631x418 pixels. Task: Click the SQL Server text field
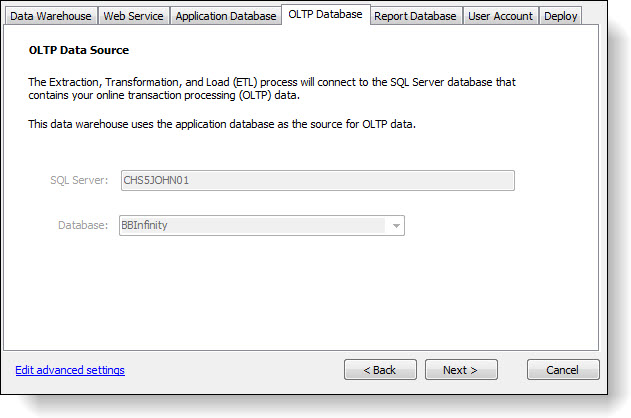click(x=317, y=181)
